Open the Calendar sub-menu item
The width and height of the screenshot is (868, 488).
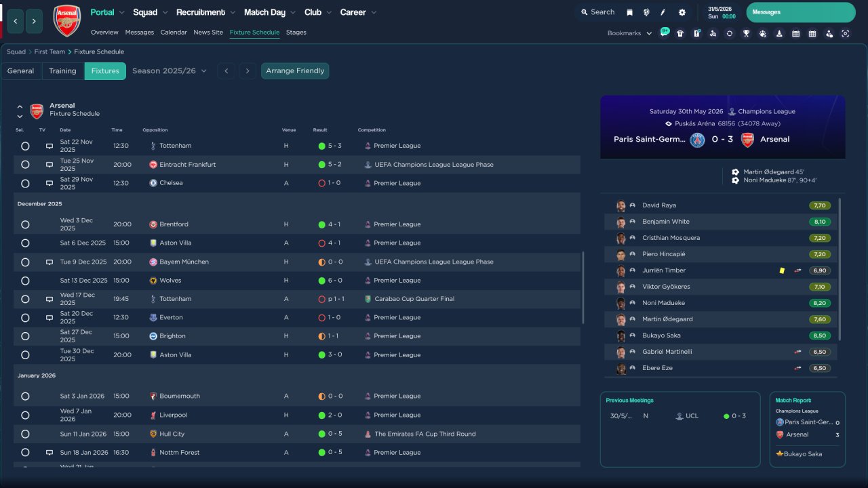pos(174,33)
